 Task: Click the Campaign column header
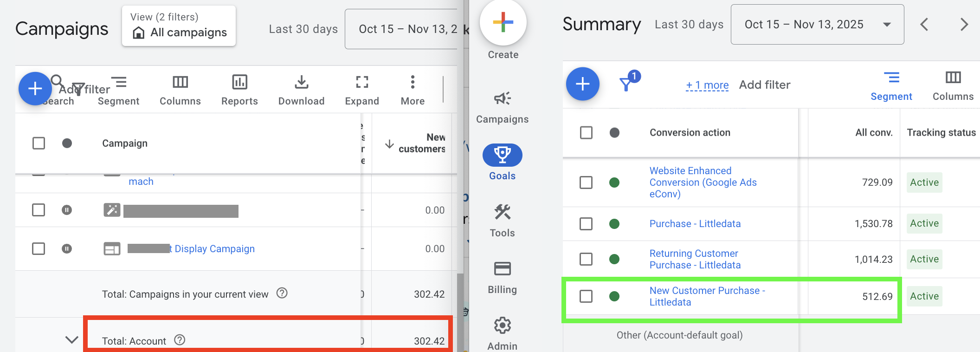[x=125, y=143]
